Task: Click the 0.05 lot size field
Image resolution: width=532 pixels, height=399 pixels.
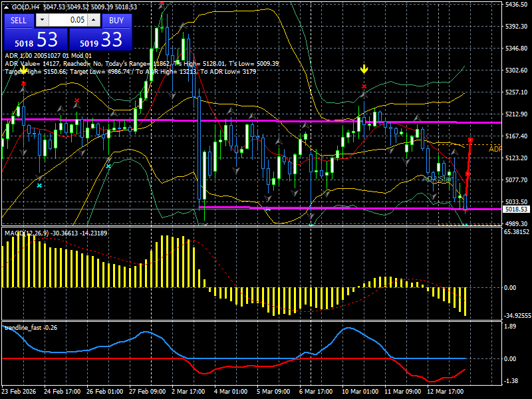Action: [68, 21]
